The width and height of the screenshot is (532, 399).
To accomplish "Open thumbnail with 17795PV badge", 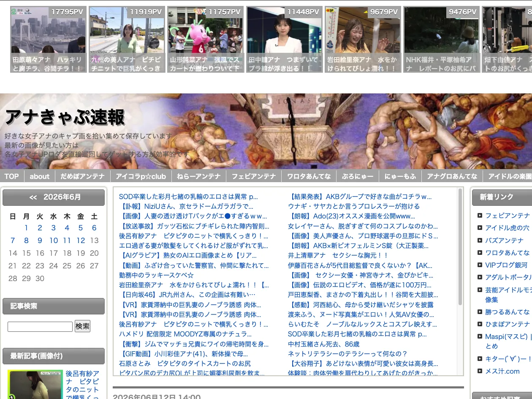I will pos(49,39).
